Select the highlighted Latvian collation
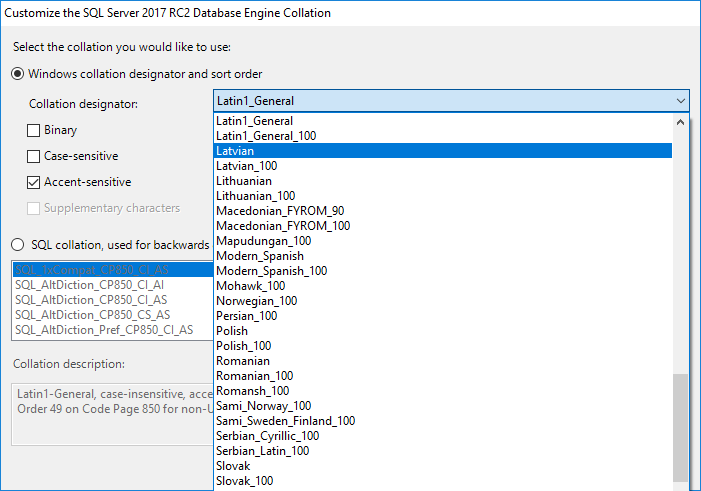 [x=443, y=151]
